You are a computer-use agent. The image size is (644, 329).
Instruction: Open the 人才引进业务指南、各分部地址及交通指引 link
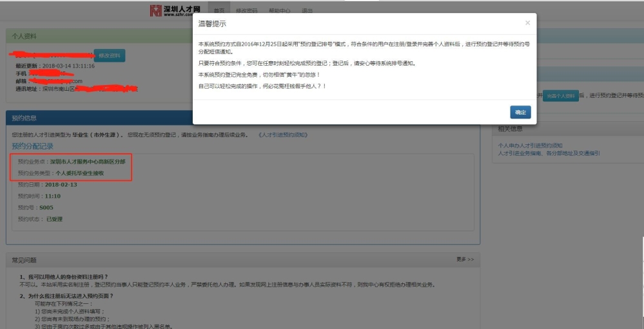pos(549,153)
